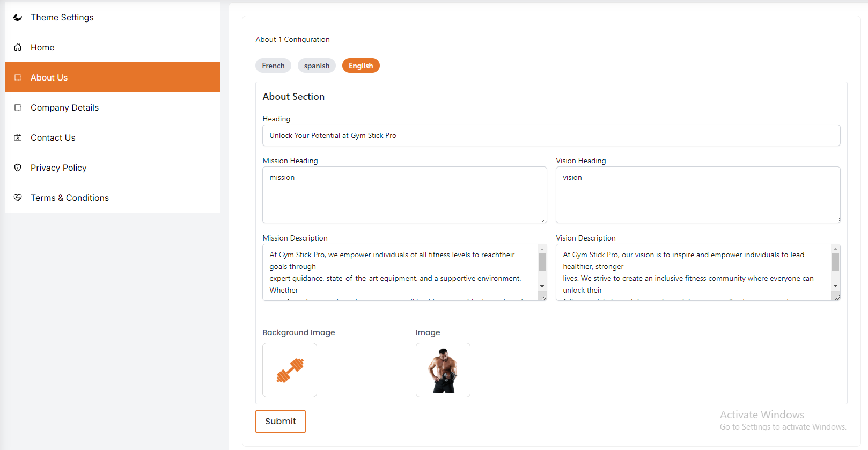868x450 pixels.
Task: Click the About Us square icon
Action: [x=18, y=77]
